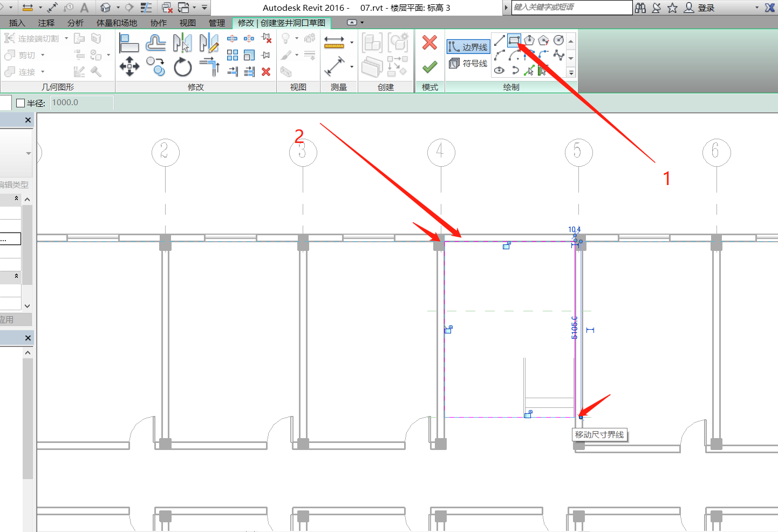778x532 pixels.
Task: Select the Rectangle draw tool
Action: tap(514, 40)
